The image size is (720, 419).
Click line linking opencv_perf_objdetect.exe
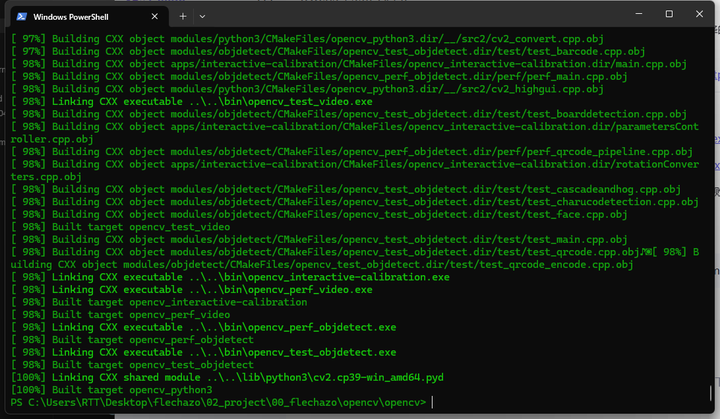(x=203, y=327)
